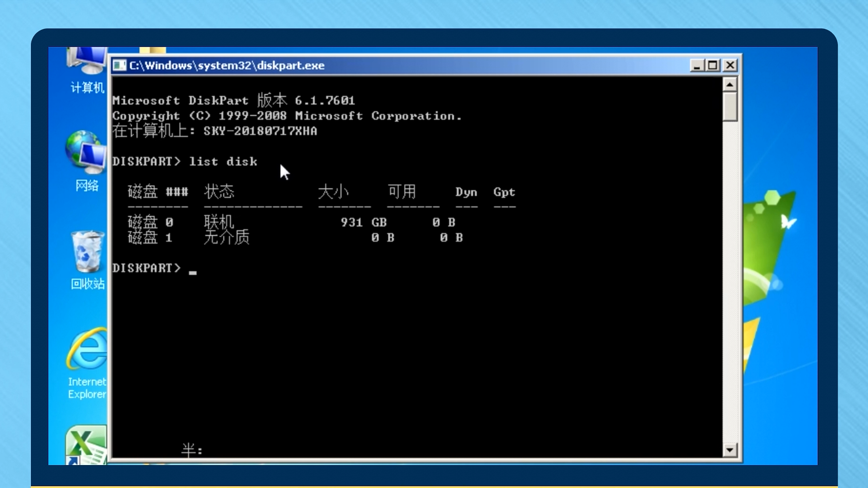Click the diskpart window title bar icon
The image size is (868, 488).
point(119,66)
